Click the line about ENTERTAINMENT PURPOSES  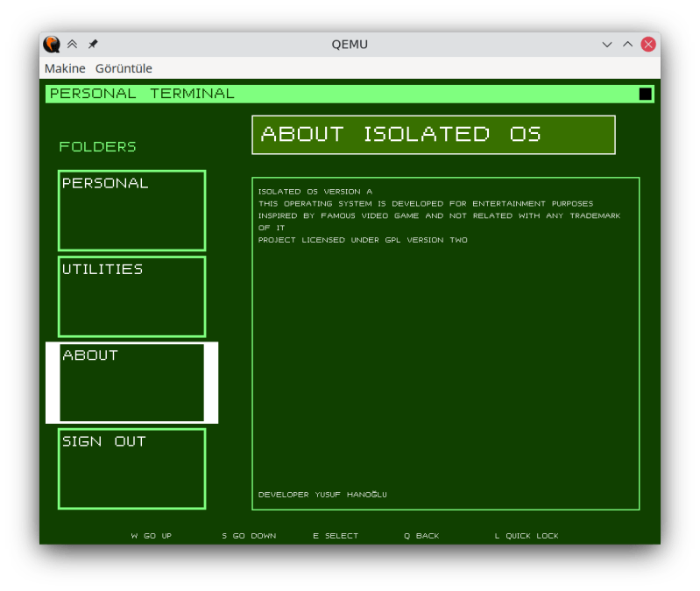[426, 204]
